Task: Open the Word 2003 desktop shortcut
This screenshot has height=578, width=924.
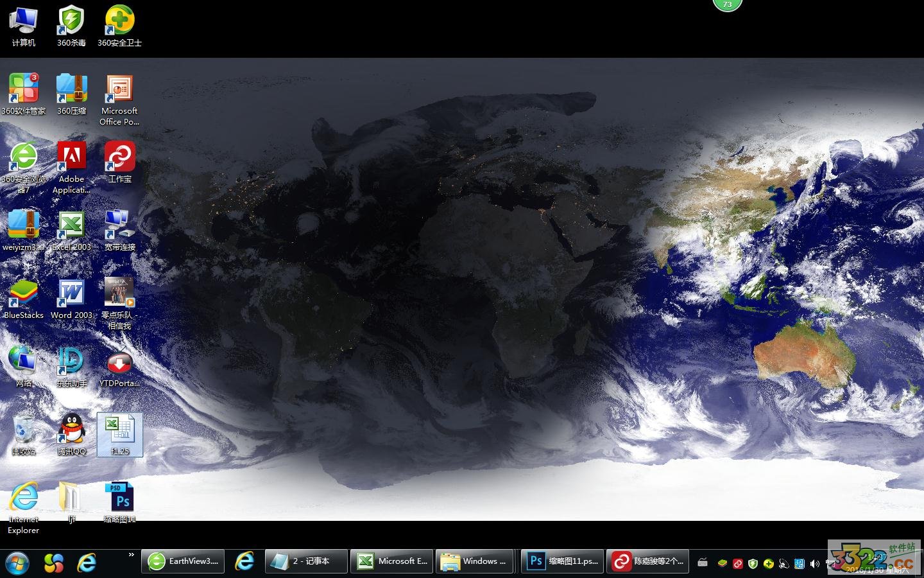Action: tap(71, 299)
